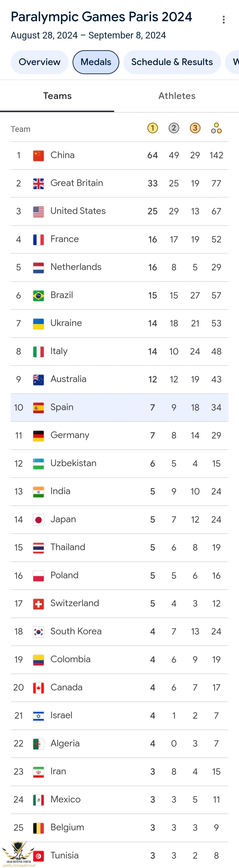Click the total medals column icon
This screenshot has width=239, height=868.
[216, 128]
